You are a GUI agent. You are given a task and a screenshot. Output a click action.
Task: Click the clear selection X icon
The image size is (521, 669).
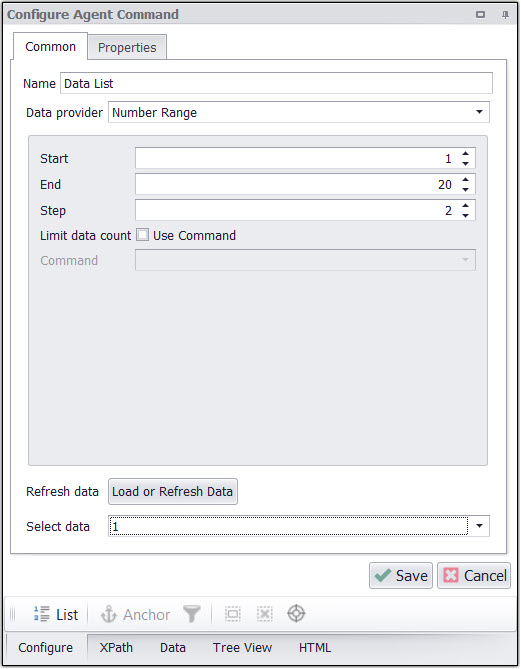265,614
